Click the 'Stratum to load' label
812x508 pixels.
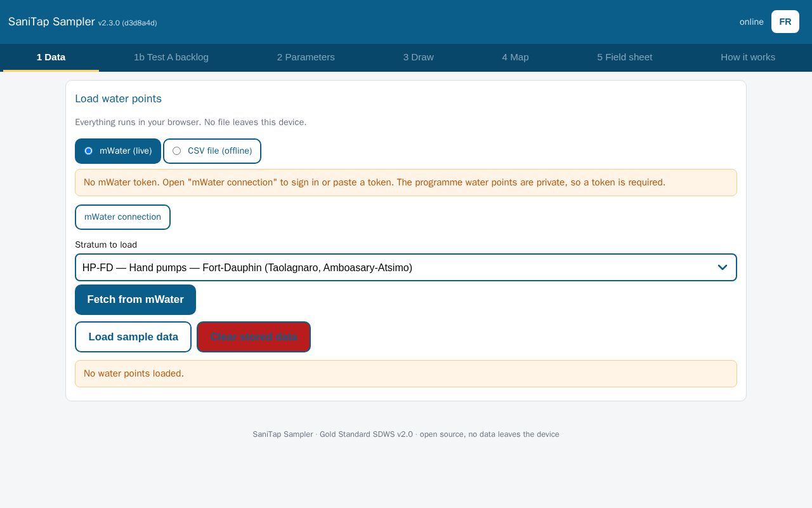[x=106, y=244]
